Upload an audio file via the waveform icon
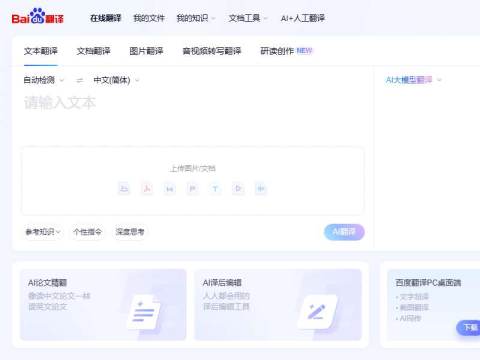Screen dimensions: 480x360 pyautogui.click(x=261, y=189)
